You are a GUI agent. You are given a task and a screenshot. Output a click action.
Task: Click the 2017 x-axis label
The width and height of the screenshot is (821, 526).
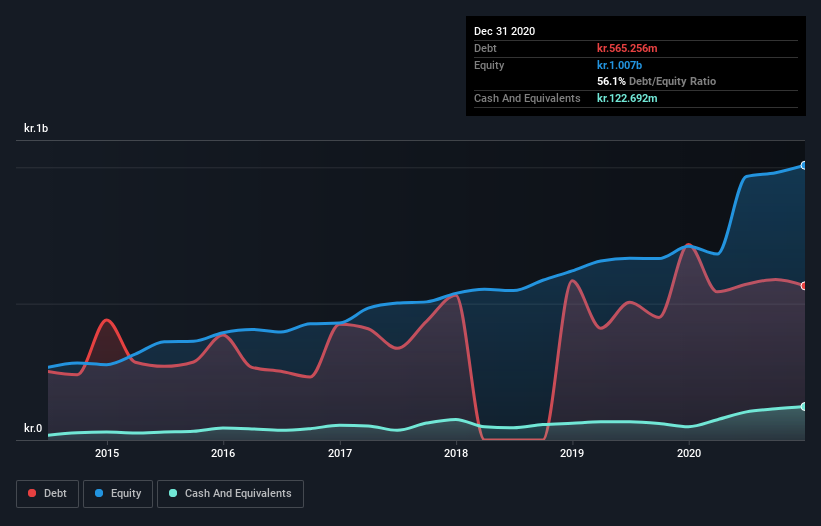(340, 453)
